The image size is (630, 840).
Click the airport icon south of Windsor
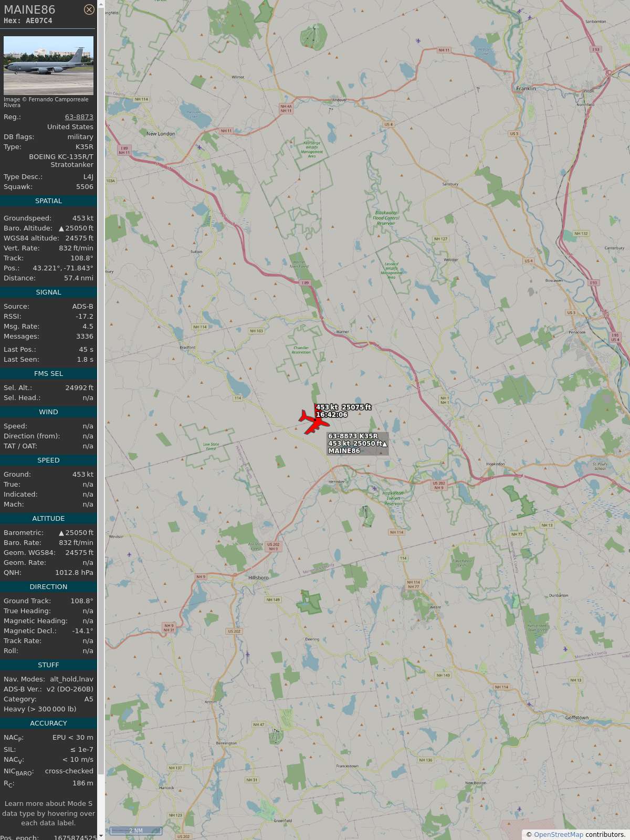(129, 554)
